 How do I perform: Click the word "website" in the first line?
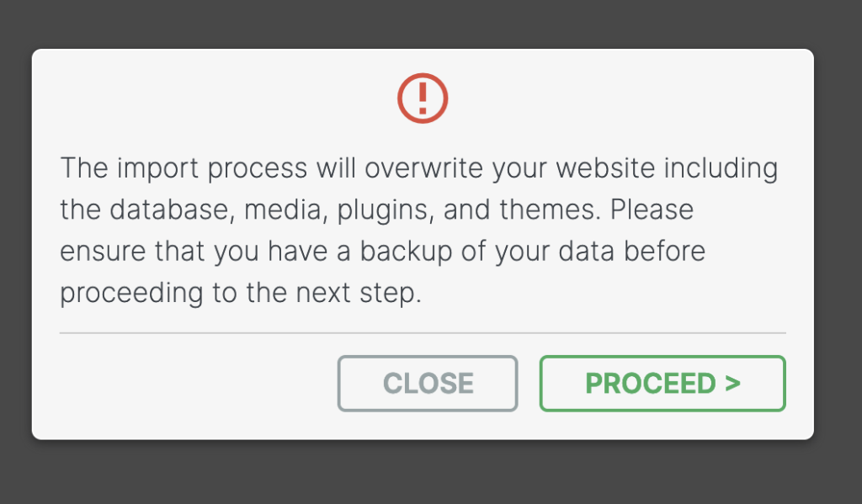(605, 167)
